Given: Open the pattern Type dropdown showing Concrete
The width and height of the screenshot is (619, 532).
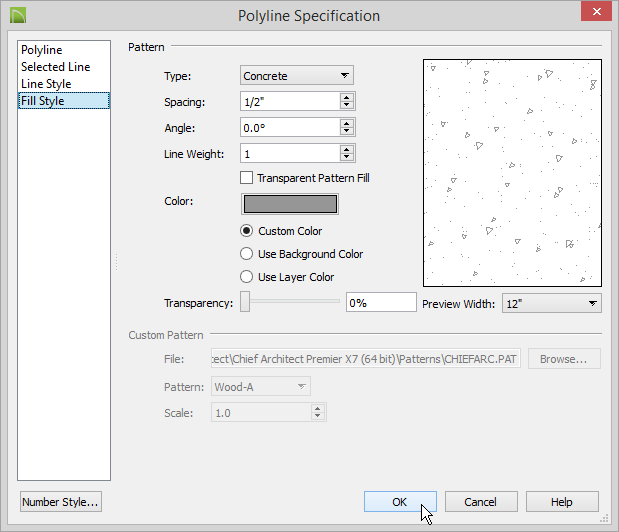Looking at the screenshot, I should click(297, 75).
